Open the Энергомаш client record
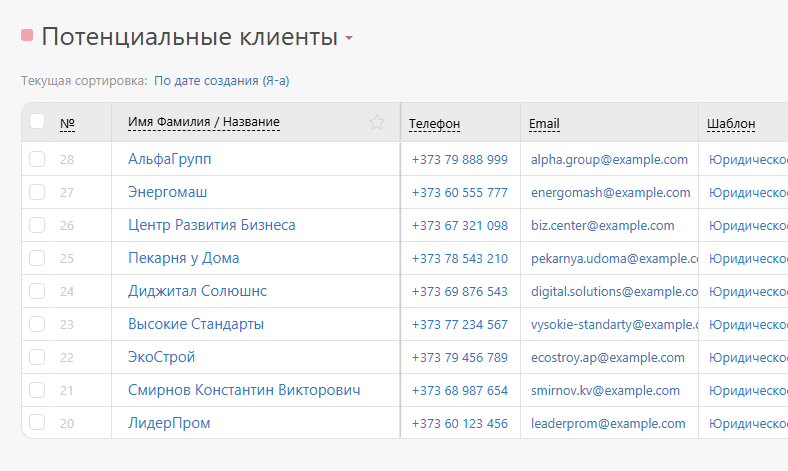Image resolution: width=788 pixels, height=471 pixels. pos(167,192)
